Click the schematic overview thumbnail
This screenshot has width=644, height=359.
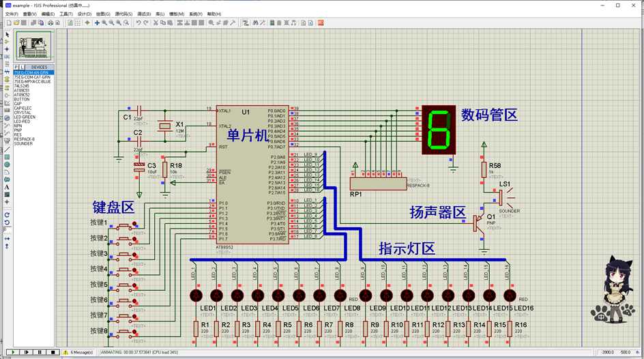[33, 46]
